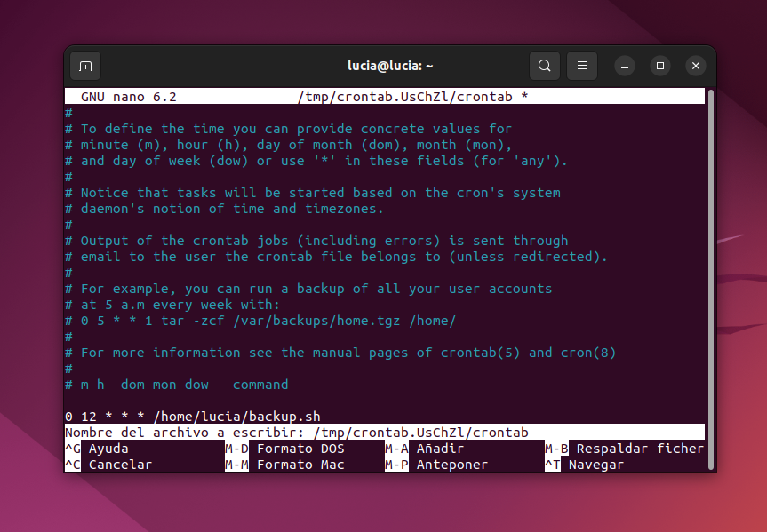The image size is (767, 532).
Task: Cancel saving with Cancelar
Action: pyautogui.click(x=118, y=465)
